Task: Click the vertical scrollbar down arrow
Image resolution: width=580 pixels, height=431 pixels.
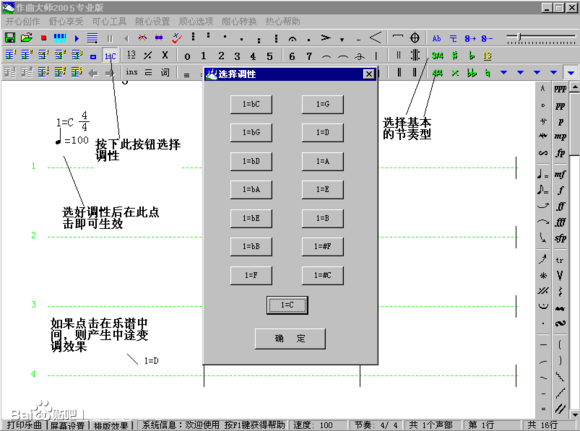Action: point(574,414)
